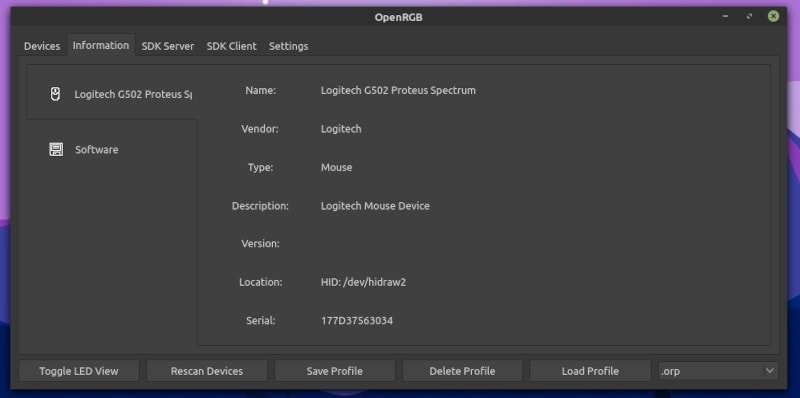Minimize the OpenRGB window

click(x=726, y=16)
